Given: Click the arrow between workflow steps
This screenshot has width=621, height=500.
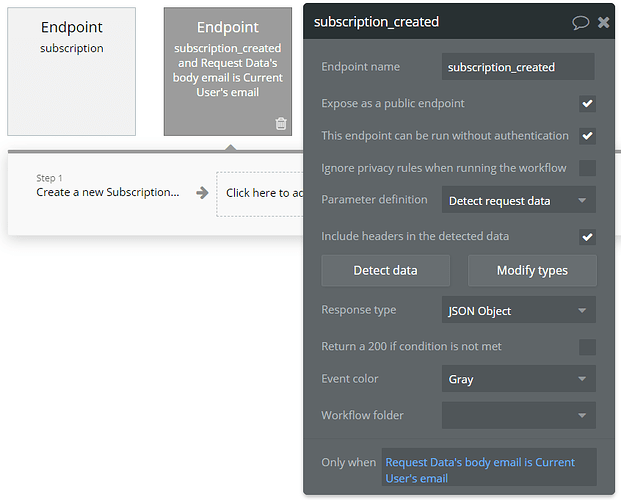Looking at the screenshot, I should [202, 193].
